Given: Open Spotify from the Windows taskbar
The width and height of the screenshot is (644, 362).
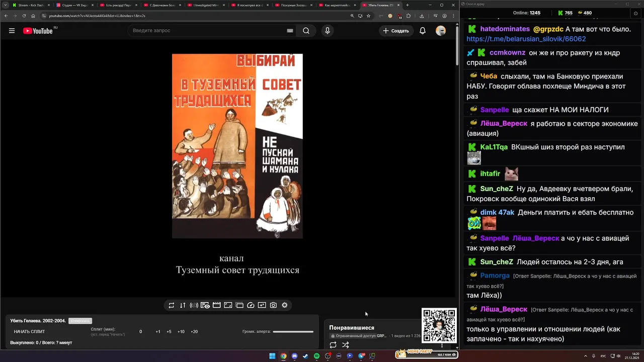Looking at the screenshot, I should coord(316,356).
